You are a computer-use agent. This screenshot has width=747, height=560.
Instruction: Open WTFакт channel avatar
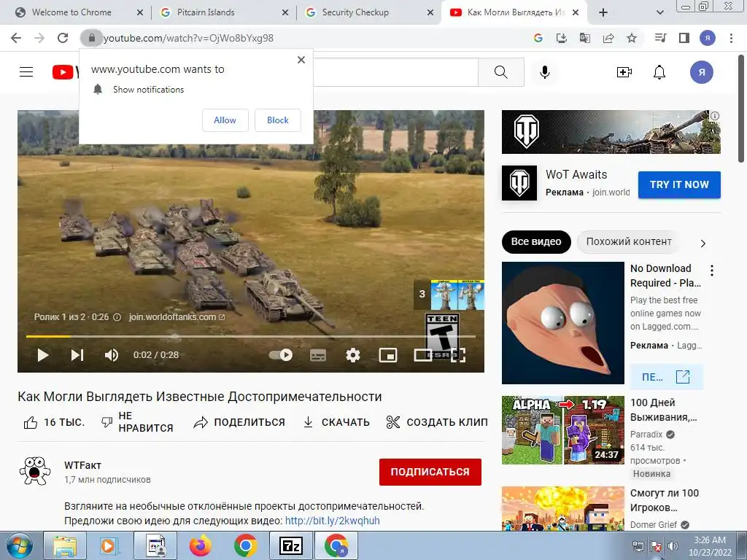tap(35, 471)
